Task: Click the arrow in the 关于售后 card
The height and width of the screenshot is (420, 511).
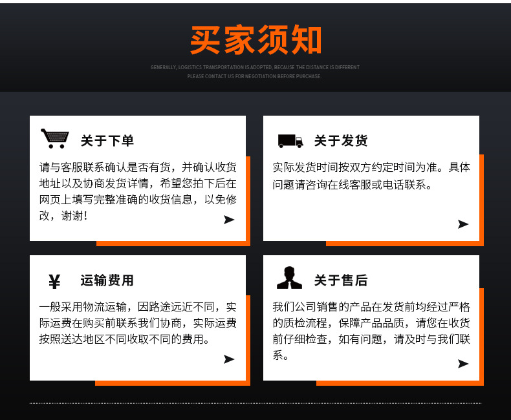Action: click(x=463, y=364)
